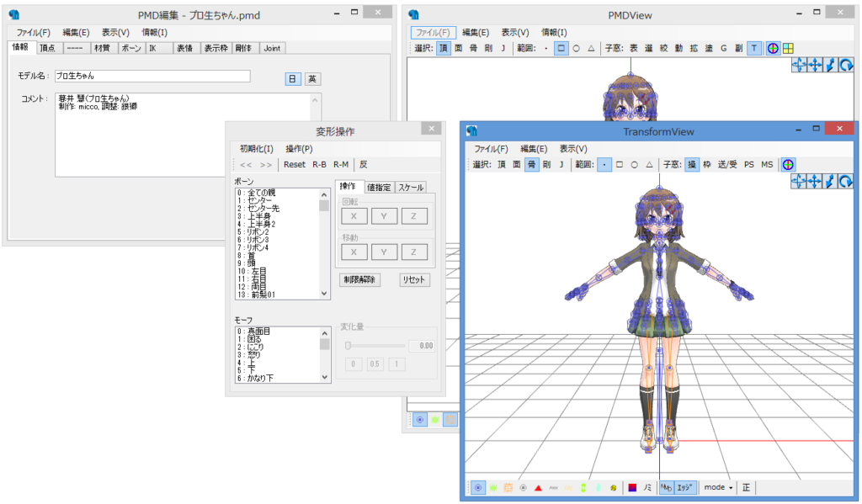
Task: Click the red triangle icon in TransformView bottom bar
Action: (538, 487)
